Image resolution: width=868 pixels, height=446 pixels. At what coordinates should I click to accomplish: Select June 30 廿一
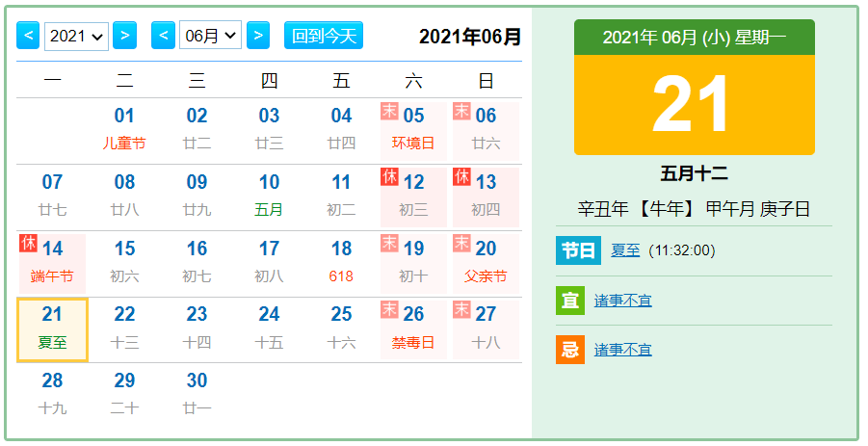tap(197, 396)
